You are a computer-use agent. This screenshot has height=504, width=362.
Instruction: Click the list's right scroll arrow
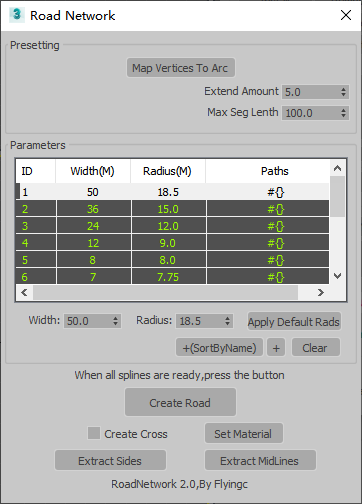click(x=321, y=293)
